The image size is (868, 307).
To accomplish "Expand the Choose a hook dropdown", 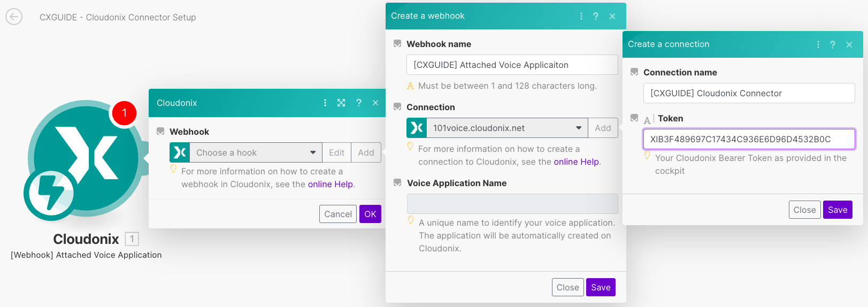I will click(x=256, y=152).
